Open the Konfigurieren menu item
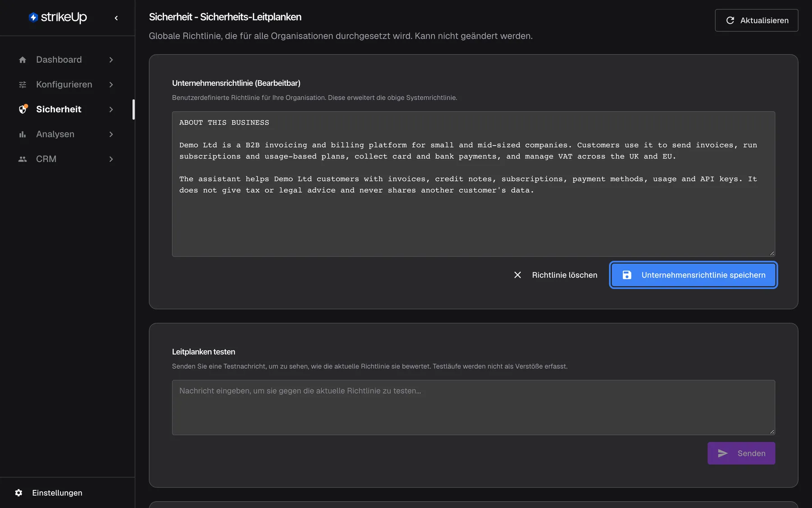 [67, 84]
